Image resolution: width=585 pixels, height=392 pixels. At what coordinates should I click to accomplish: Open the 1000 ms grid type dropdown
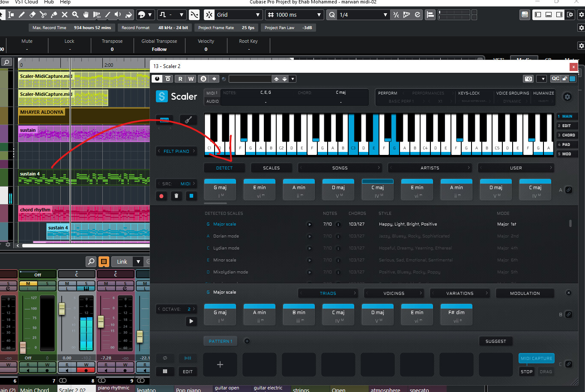pyautogui.click(x=294, y=15)
